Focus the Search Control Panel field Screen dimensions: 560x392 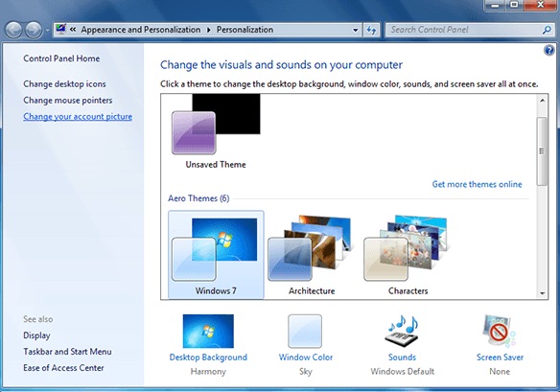click(x=469, y=30)
